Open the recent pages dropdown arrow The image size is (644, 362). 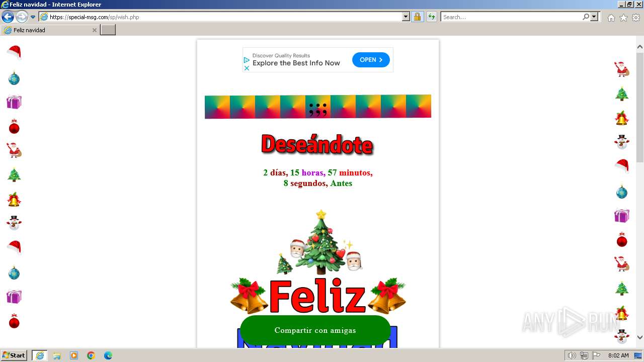pos(33,17)
